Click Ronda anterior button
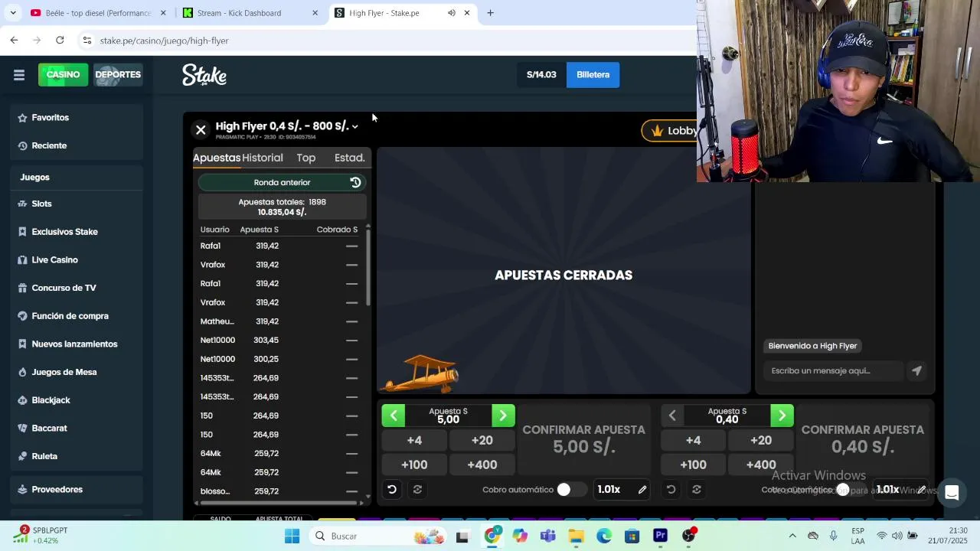 [282, 182]
